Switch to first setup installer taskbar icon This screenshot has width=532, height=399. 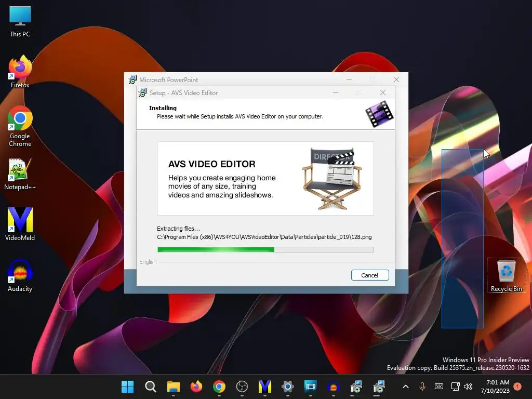tap(356, 387)
